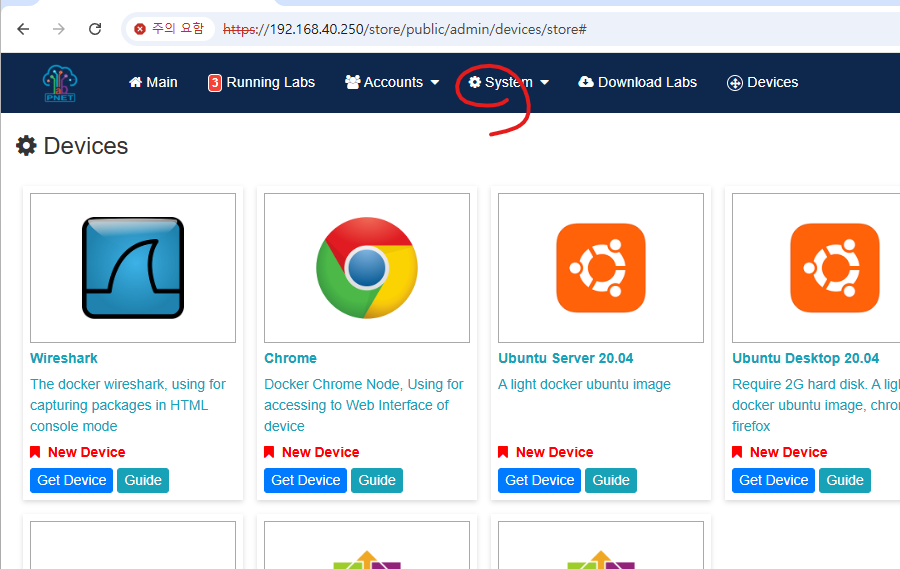Click 'A light docker ubuntu image' description
Image resolution: width=900 pixels, height=569 pixels.
point(584,384)
